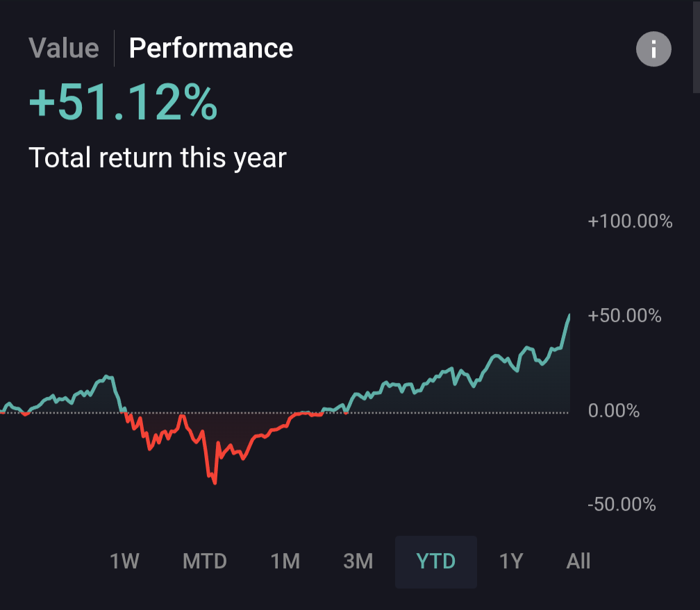Click the 0.00% axis label
Screen dimensions: 700x610
coord(614,411)
